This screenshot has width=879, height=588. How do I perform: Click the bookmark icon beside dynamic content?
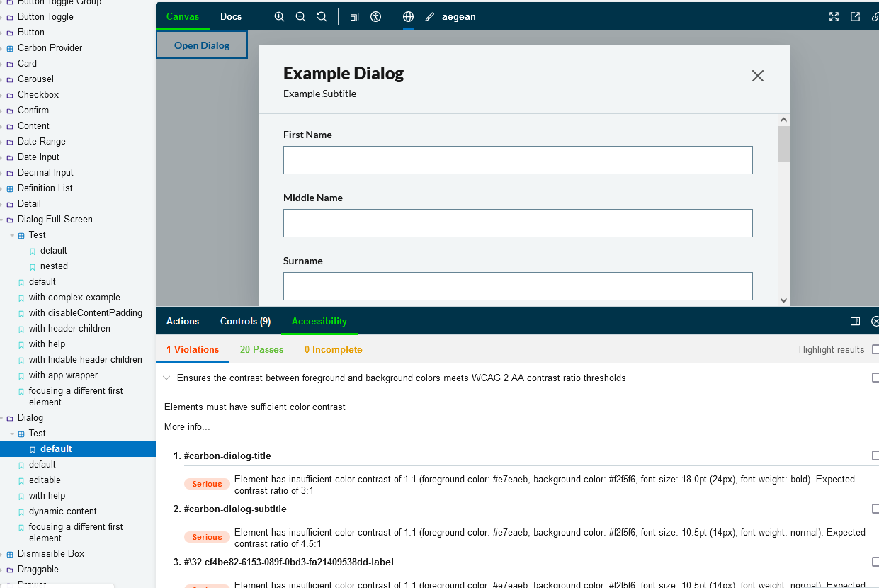(x=21, y=511)
